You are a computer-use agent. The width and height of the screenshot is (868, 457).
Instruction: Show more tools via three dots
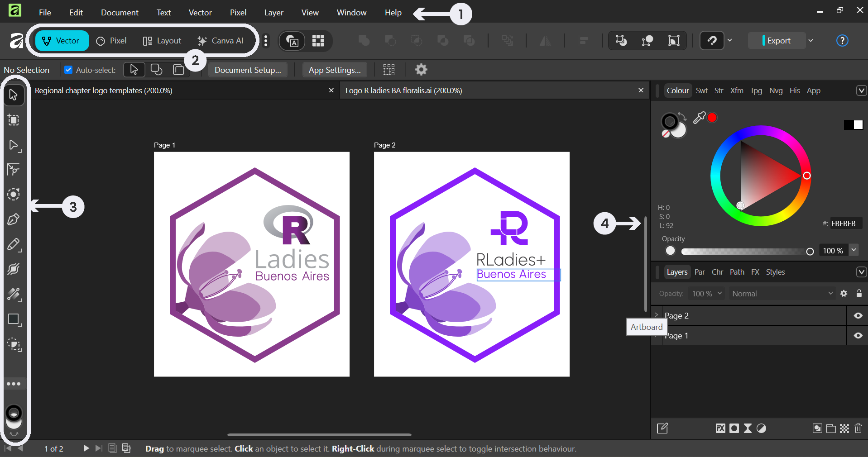pos(14,384)
